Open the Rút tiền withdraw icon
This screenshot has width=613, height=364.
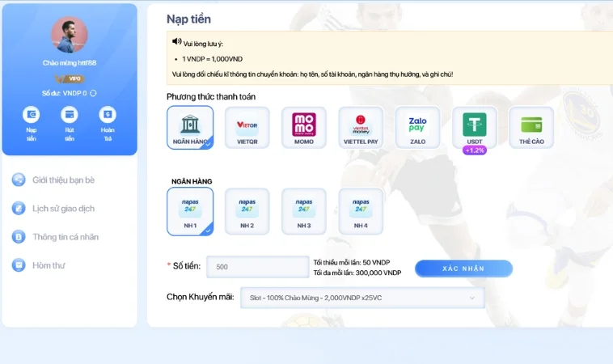tap(70, 115)
